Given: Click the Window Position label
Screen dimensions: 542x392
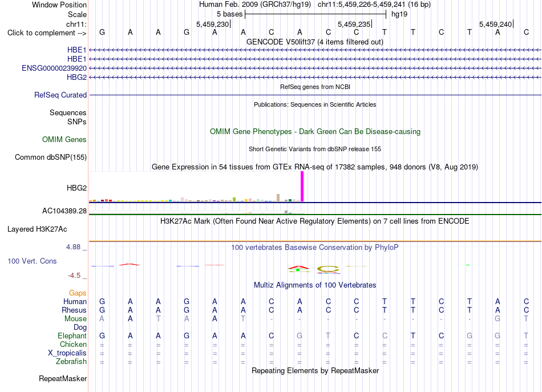Looking at the screenshot, I should coord(59,5).
